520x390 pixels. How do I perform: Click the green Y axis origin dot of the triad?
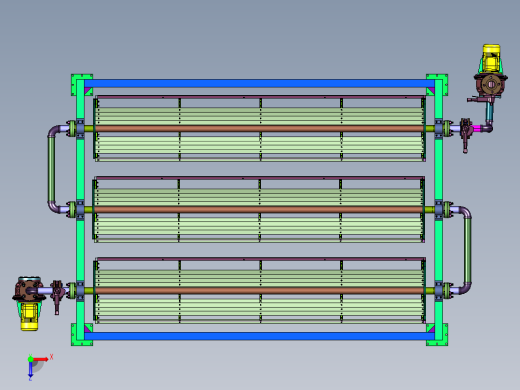30,359
